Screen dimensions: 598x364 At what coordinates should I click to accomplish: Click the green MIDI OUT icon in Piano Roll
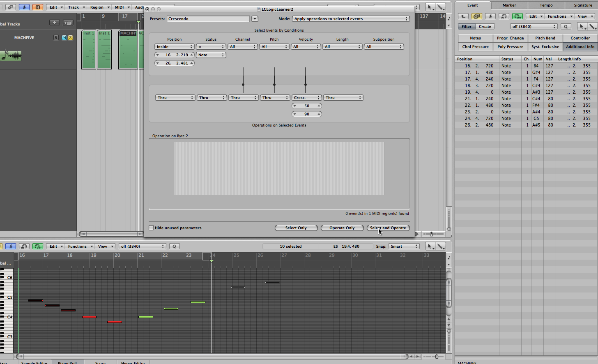pyautogui.click(x=38, y=246)
